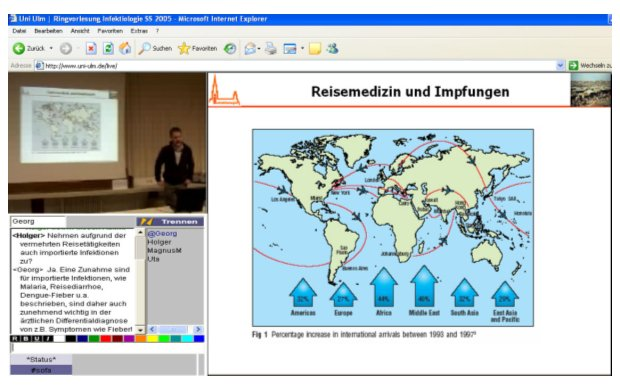The height and width of the screenshot is (385, 620).
Task: Open the Messenger buddies icon
Action: pos(333,48)
